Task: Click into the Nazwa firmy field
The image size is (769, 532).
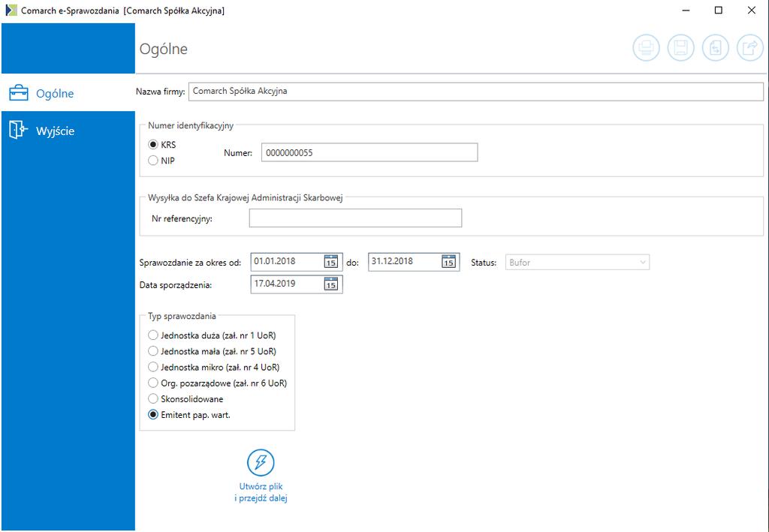Action: (475, 92)
